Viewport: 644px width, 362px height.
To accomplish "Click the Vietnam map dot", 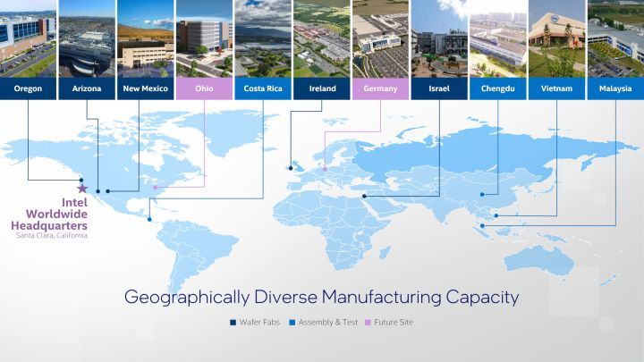I will point(496,215).
